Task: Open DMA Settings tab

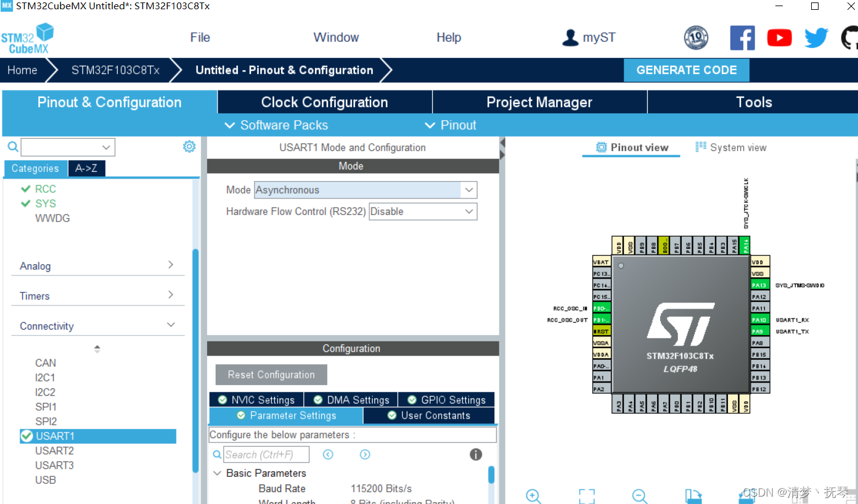Action: tap(351, 400)
